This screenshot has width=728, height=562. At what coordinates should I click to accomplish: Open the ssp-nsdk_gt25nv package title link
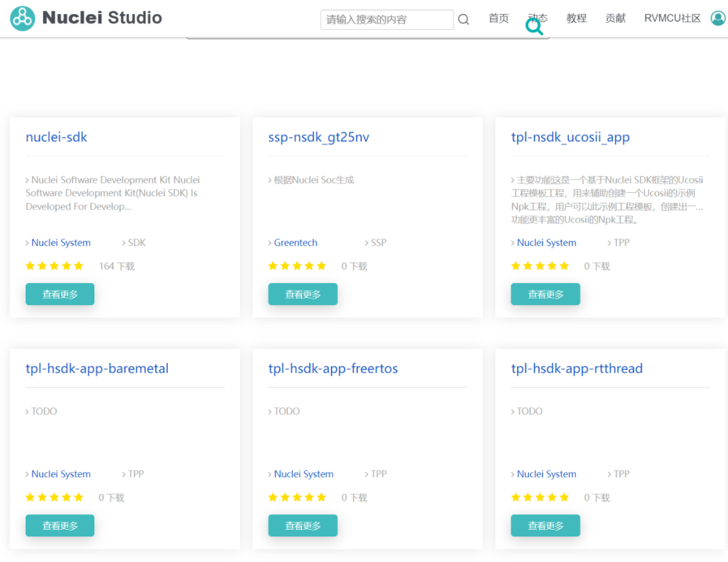(x=318, y=137)
